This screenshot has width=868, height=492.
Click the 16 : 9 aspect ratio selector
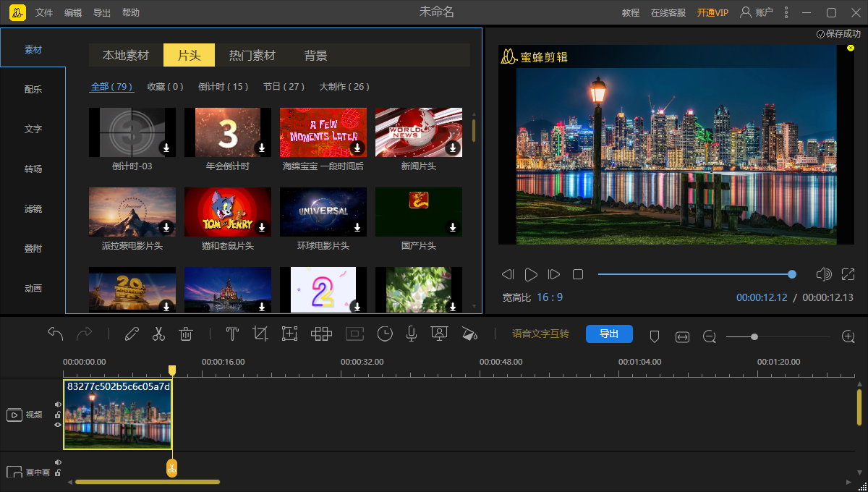pos(549,297)
